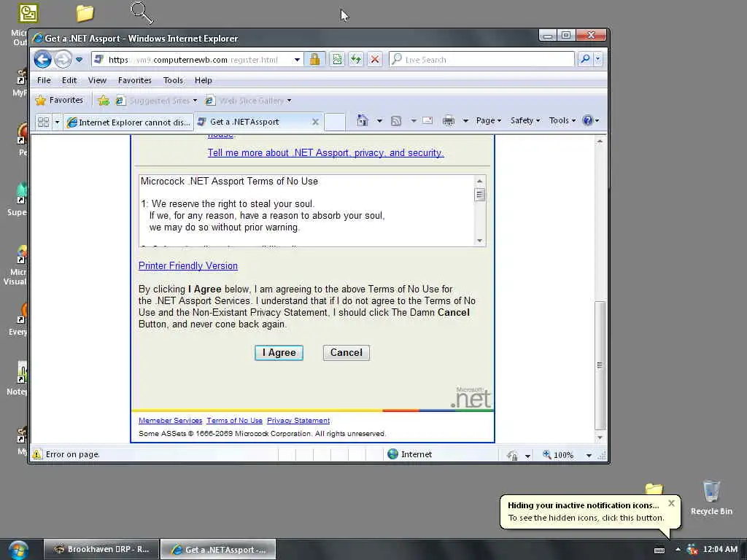
Task: Open the search provider dropdown
Action: click(x=598, y=60)
